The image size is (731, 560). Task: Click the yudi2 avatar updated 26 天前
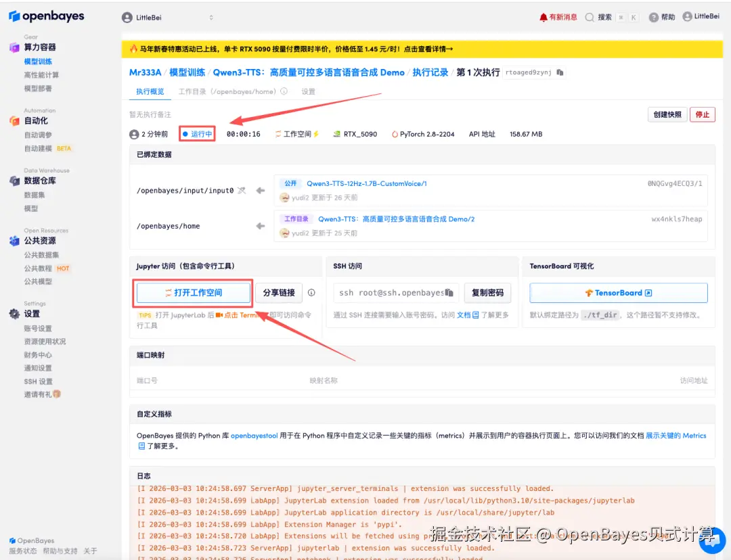[x=284, y=197]
